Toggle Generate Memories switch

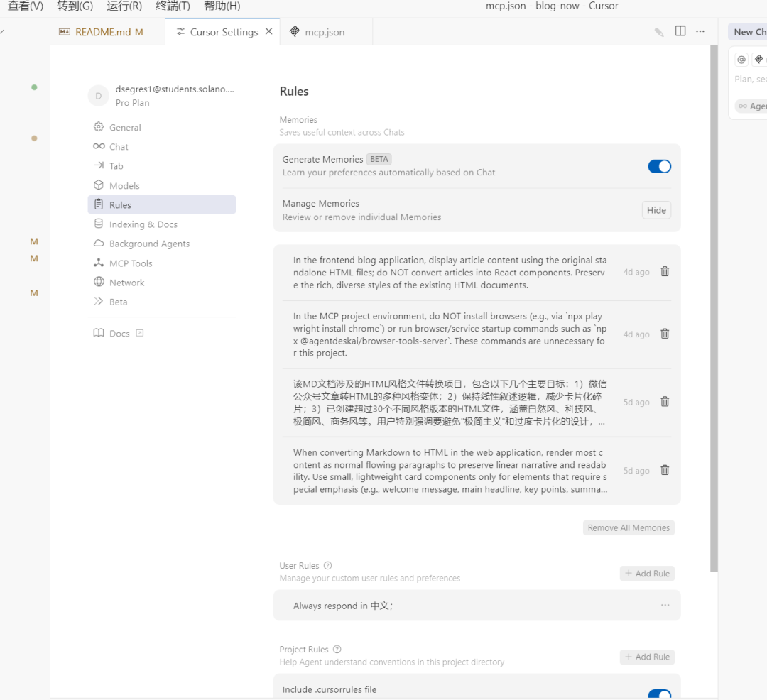[x=659, y=166]
